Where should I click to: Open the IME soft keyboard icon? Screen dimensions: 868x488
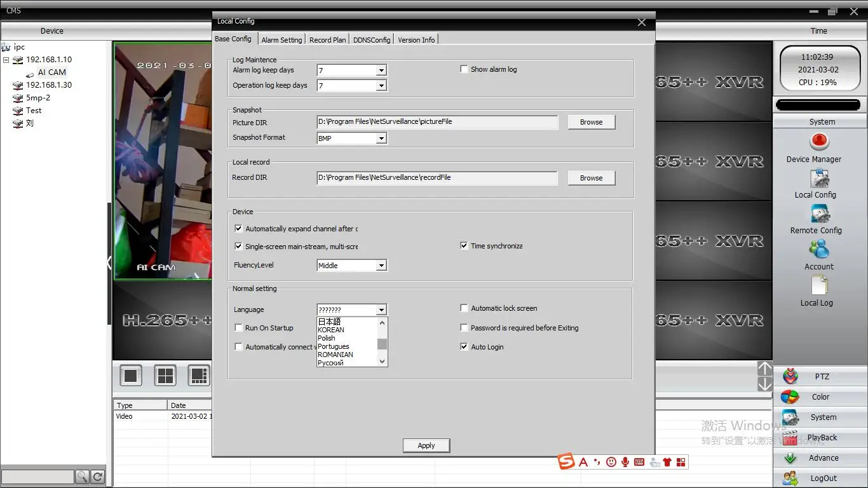pyautogui.click(x=639, y=462)
